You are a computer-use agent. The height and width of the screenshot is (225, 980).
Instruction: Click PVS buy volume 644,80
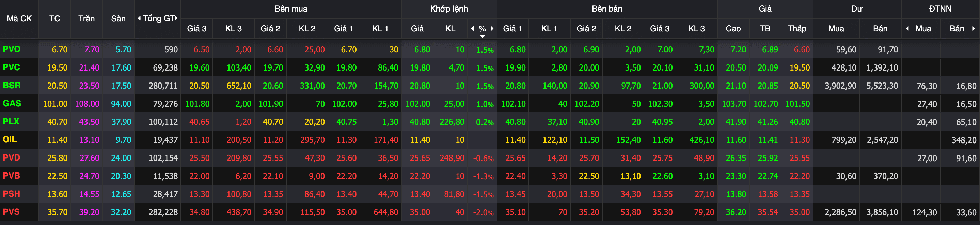tap(386, 212)
